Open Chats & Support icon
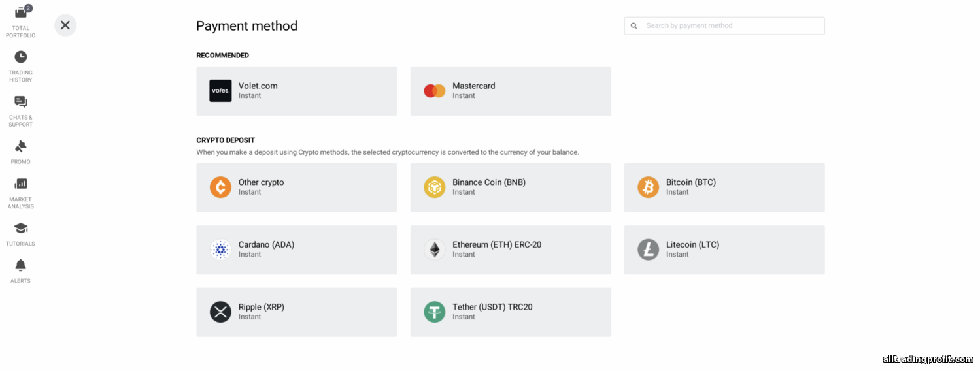The image size is (980, 371). (x=21, y=102)
